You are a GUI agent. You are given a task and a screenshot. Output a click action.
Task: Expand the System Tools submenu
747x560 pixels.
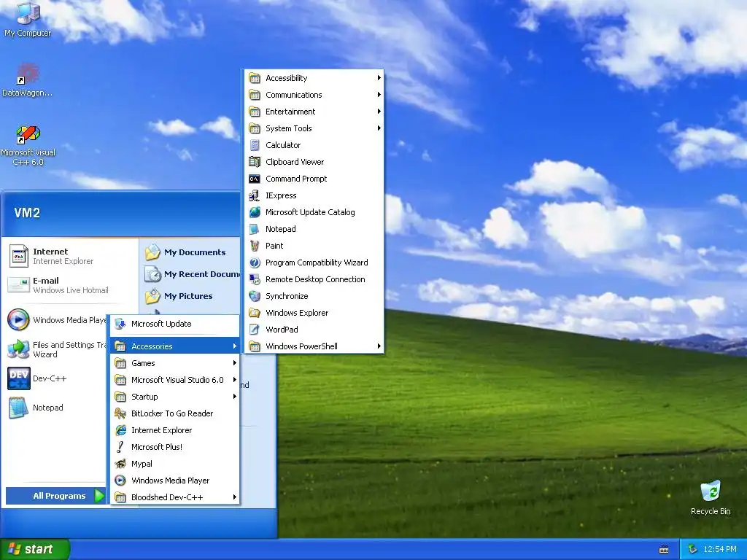[314, 128]
